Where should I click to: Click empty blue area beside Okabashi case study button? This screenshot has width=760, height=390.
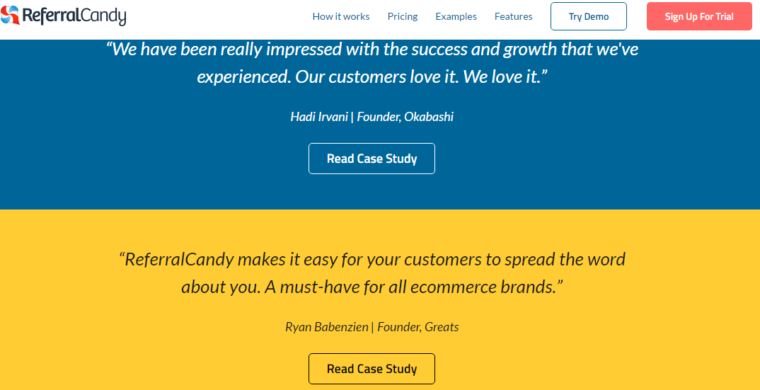pos(582,160)
